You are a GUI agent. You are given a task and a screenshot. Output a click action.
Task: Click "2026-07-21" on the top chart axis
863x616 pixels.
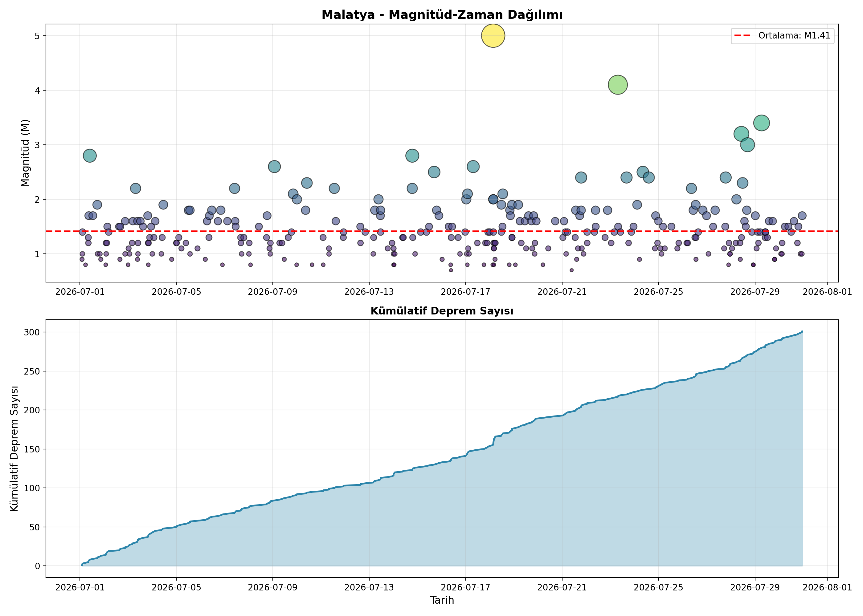coord(562,292)
